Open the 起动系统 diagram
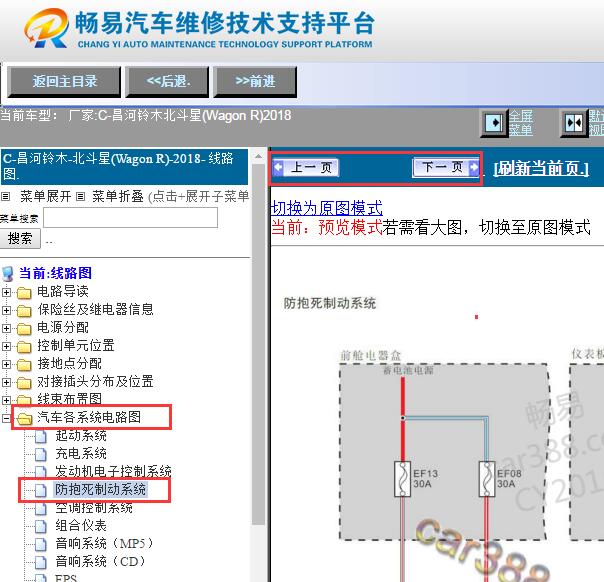 pyautogui.click(x=81, y=436)
